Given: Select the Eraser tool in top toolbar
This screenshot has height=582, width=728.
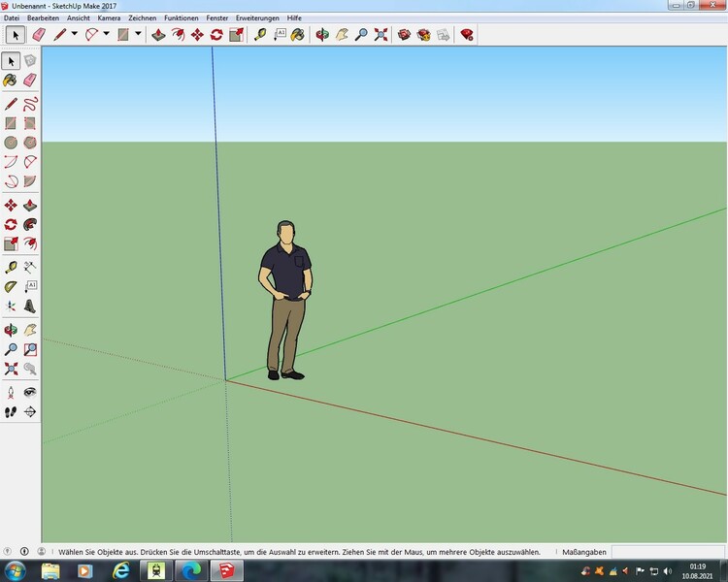Looking at the screenshot, I should click(x=39, y=34).
